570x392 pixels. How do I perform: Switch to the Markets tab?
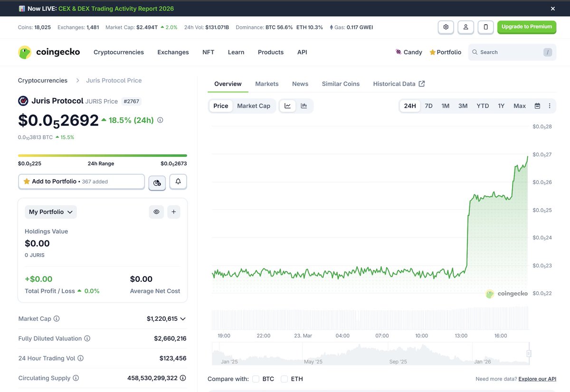267,84
